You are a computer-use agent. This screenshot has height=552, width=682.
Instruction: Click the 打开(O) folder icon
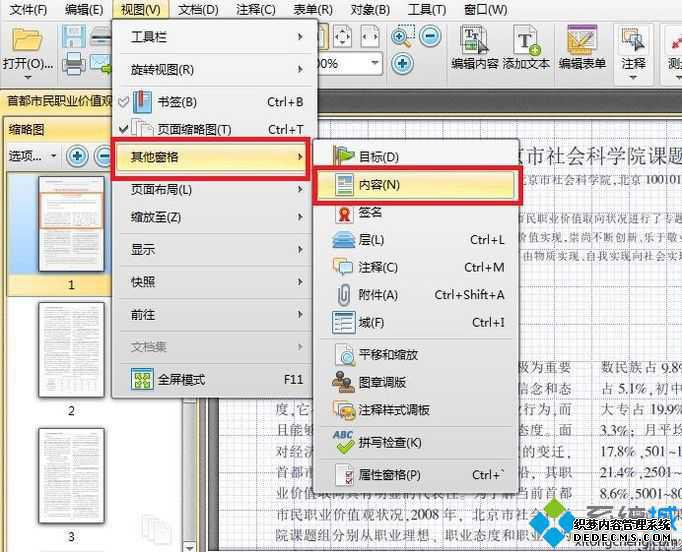(27, 39)
